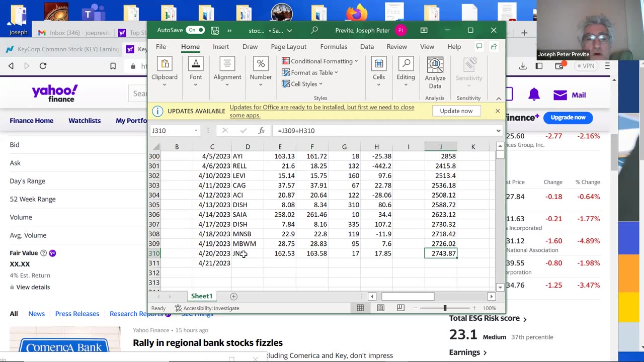Add a new sheet with plus icon
The height and width of the screenshot is (362, 644).
coord(233,297)
